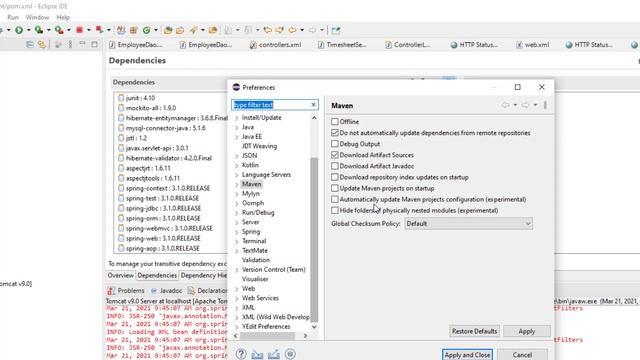Image resolution: width=640 pixels, height=360 pixels.
Task: Switch to the web.xml editor tab
Action: [533, 45]
